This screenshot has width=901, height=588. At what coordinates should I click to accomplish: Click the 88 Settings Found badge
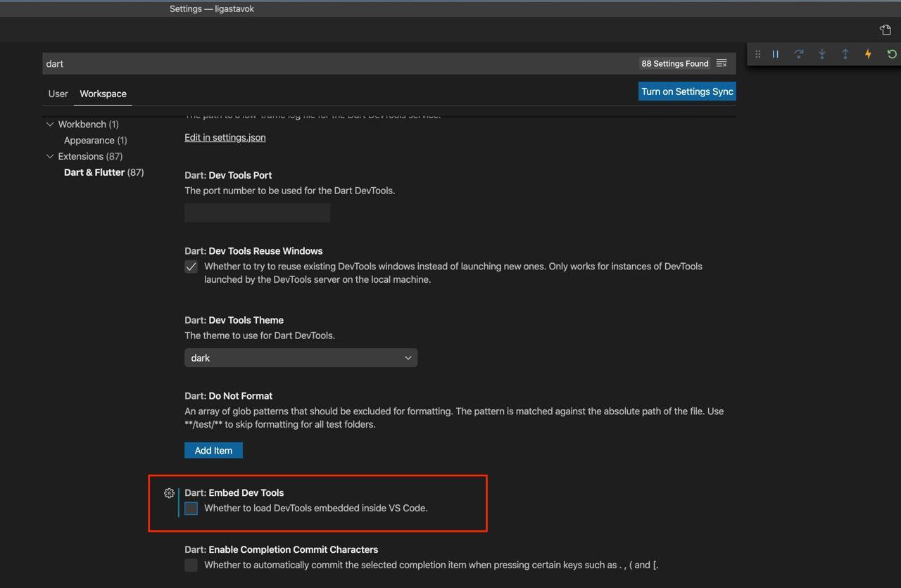point(674,63)
